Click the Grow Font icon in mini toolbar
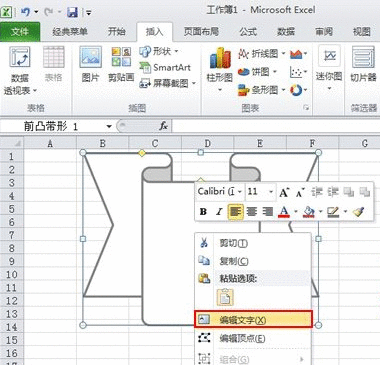The width and height of the screenshot is (380, 365). (284, 192)
